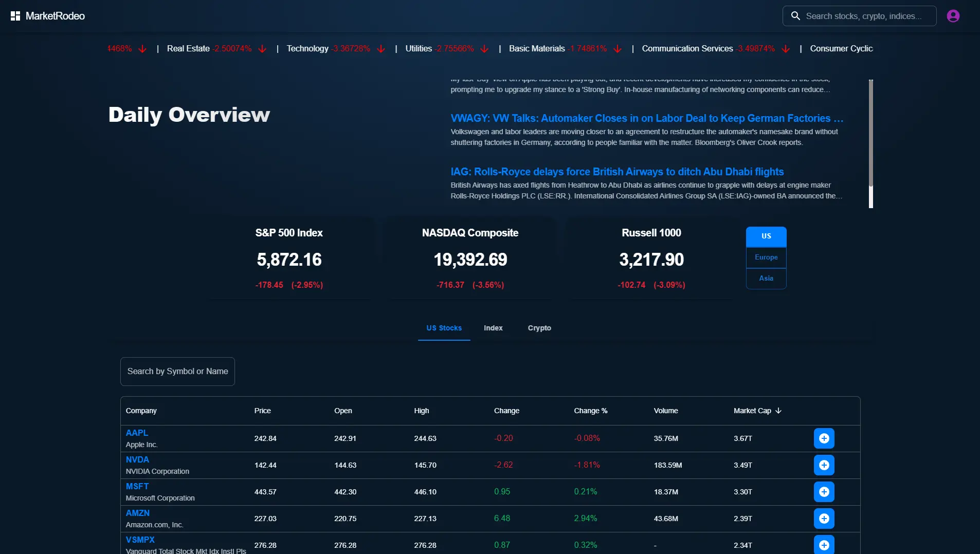The height and width of the screenshot is (554, 980).
Task: Open the Index tab
Action: click(x=493, y=328)
